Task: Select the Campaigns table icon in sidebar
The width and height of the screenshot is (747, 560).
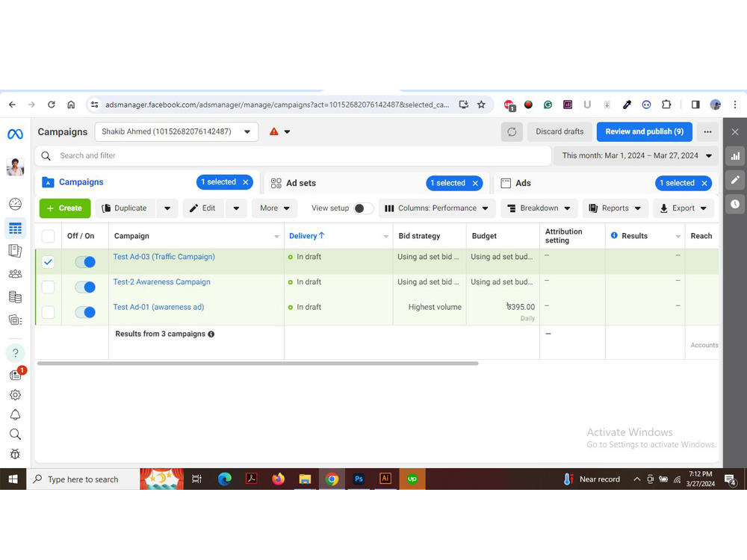Action: tap(15, 228)
